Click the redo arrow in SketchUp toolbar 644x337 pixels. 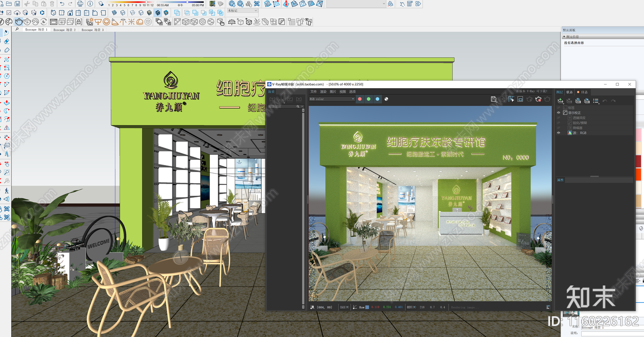pos(70,4)
